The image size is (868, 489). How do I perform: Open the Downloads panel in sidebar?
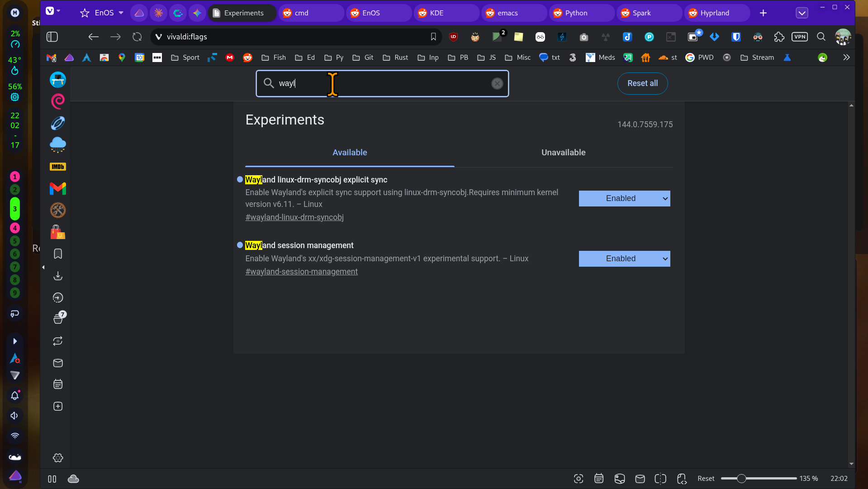tap(58, 276)
